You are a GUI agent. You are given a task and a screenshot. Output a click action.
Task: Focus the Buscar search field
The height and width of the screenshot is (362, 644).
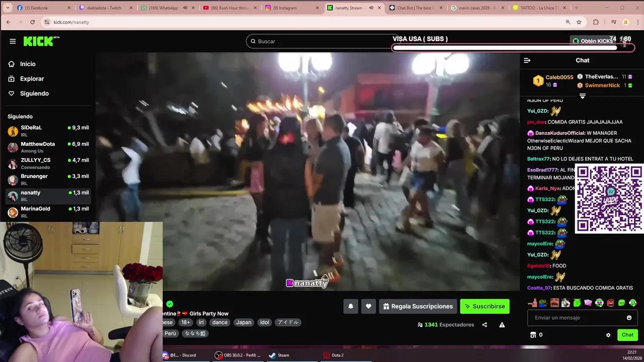pos(322,41)
